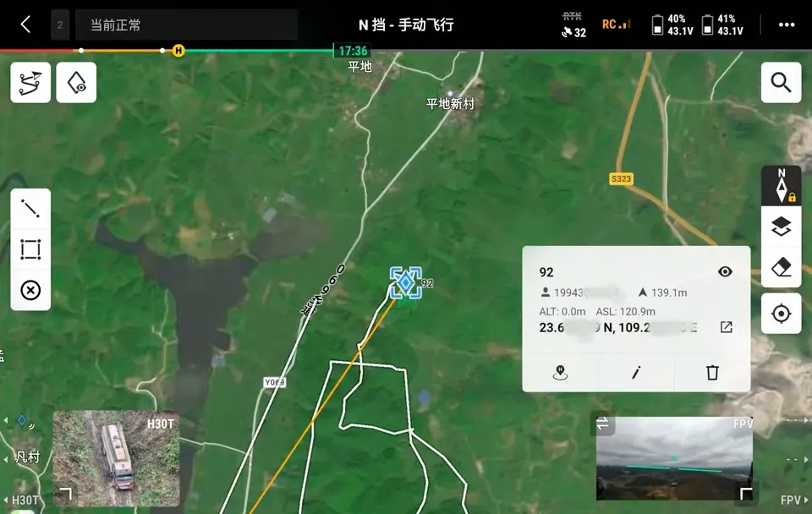Screen dimensions: 812x514
Task: Open the map layers selector
Action: 781,227
